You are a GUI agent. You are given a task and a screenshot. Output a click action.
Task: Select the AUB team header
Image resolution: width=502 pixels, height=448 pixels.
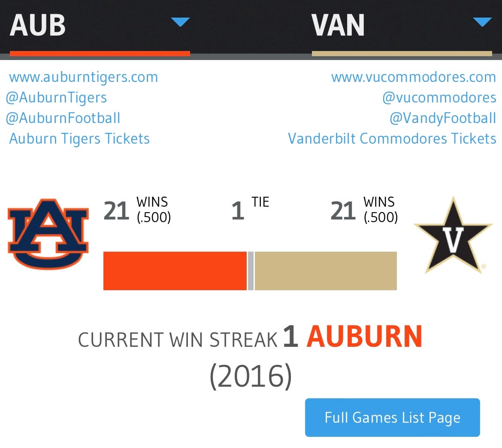coord(38,25)
